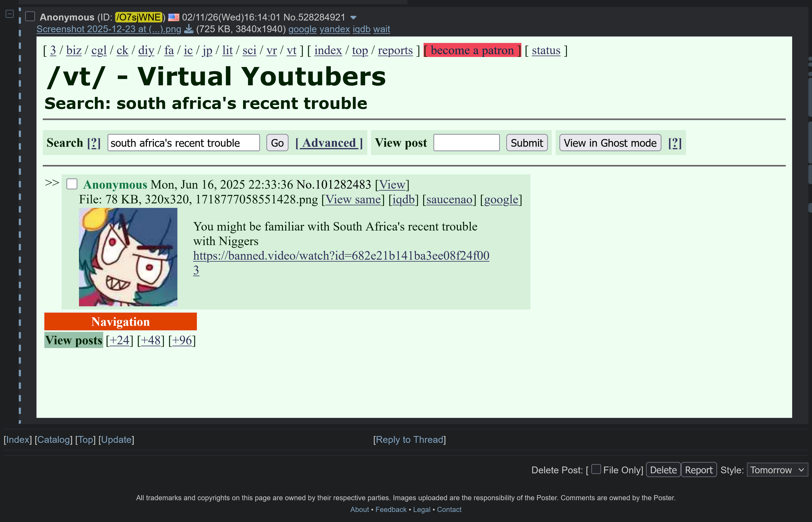
Task: Click Reply to Thread link
Action: click(409, 440)
